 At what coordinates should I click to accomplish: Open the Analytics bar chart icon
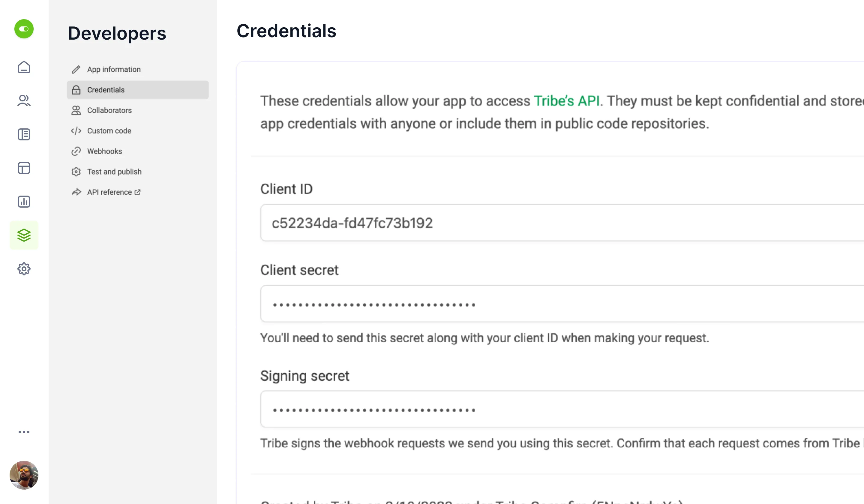pyautogui.click(x=24, y=202)
